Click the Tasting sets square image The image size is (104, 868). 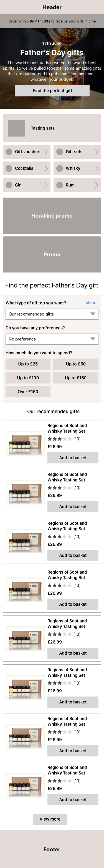click(x=16, y=128)
